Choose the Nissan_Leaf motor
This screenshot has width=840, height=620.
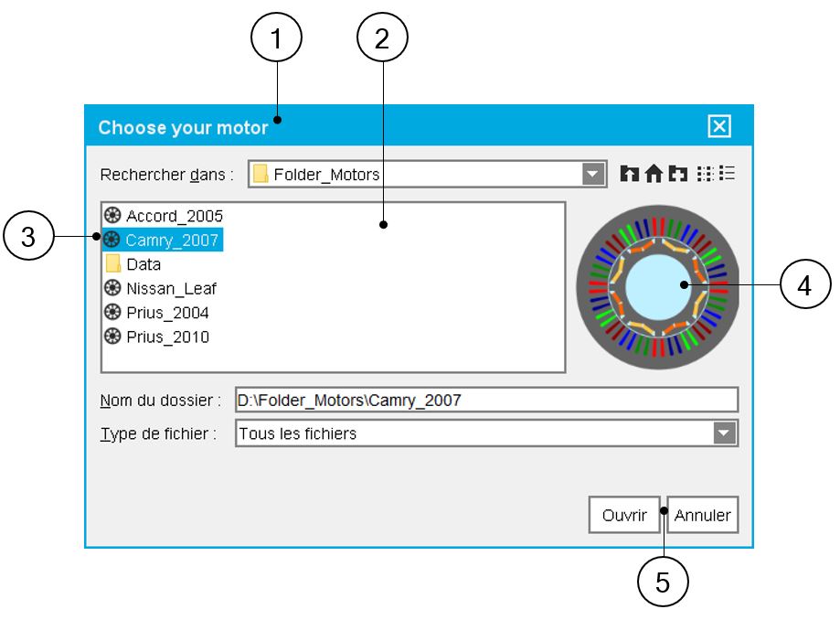pyautogui.click(x=171, y=289)
